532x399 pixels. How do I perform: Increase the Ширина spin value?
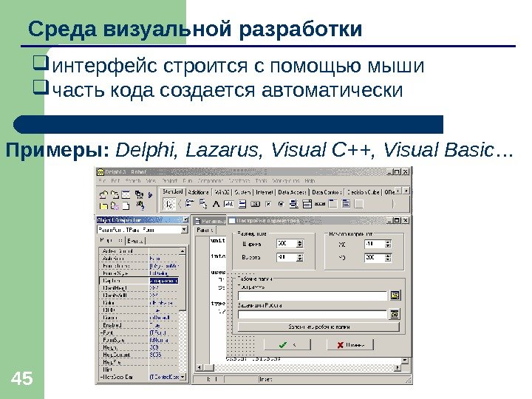299,242
